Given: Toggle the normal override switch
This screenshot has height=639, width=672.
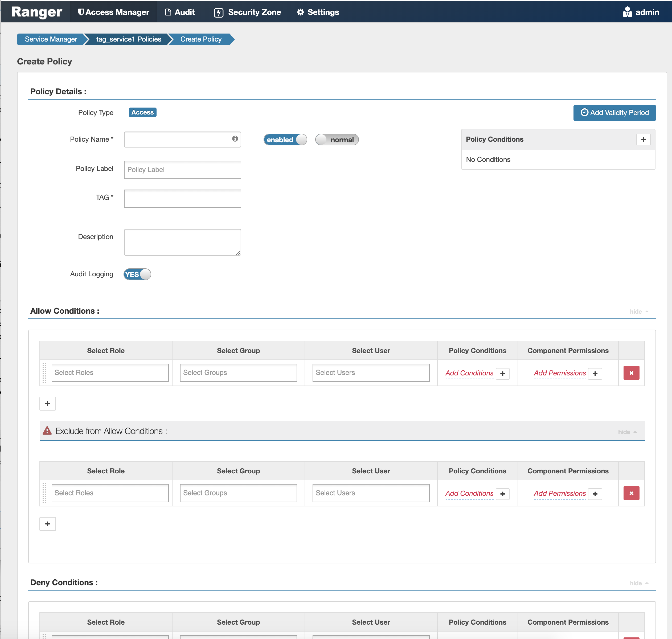Looking at the screenshot, I should (x=337, y=140).
